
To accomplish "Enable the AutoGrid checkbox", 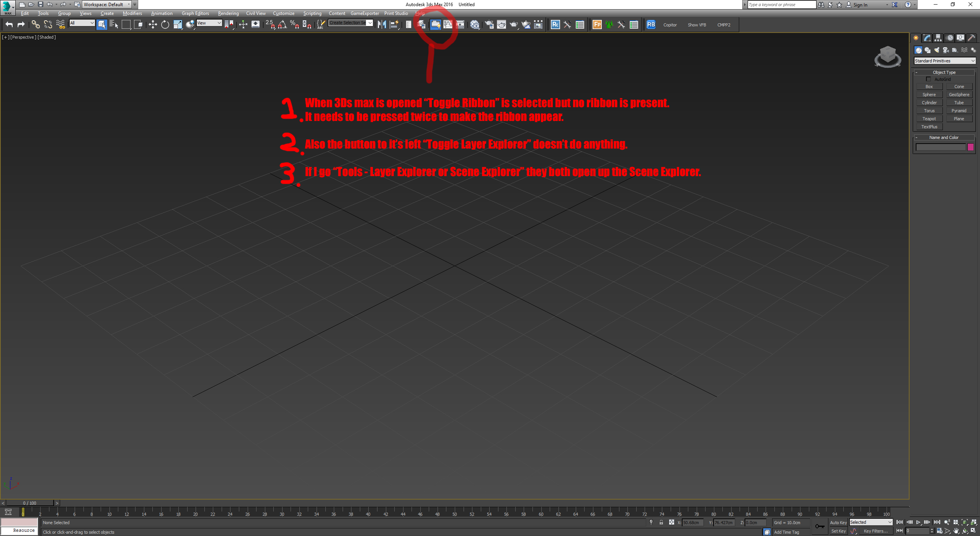I will [928, 79].
